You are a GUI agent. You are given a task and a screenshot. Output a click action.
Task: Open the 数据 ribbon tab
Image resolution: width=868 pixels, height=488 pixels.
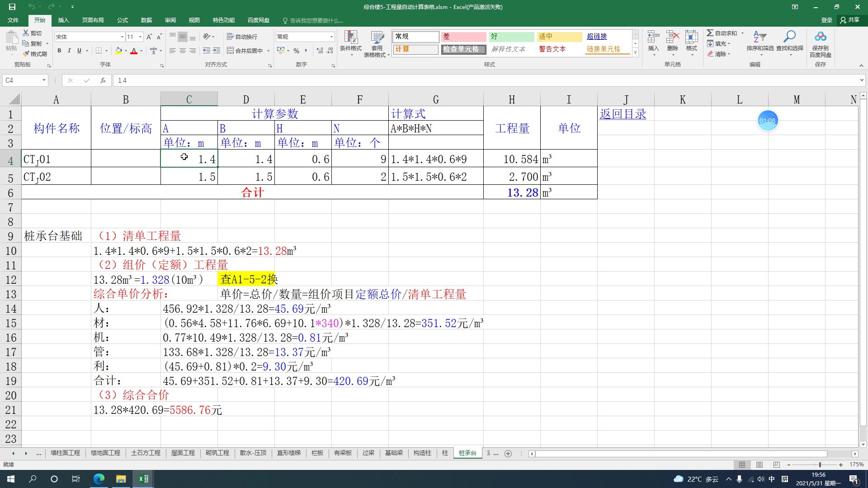point(146,20)
